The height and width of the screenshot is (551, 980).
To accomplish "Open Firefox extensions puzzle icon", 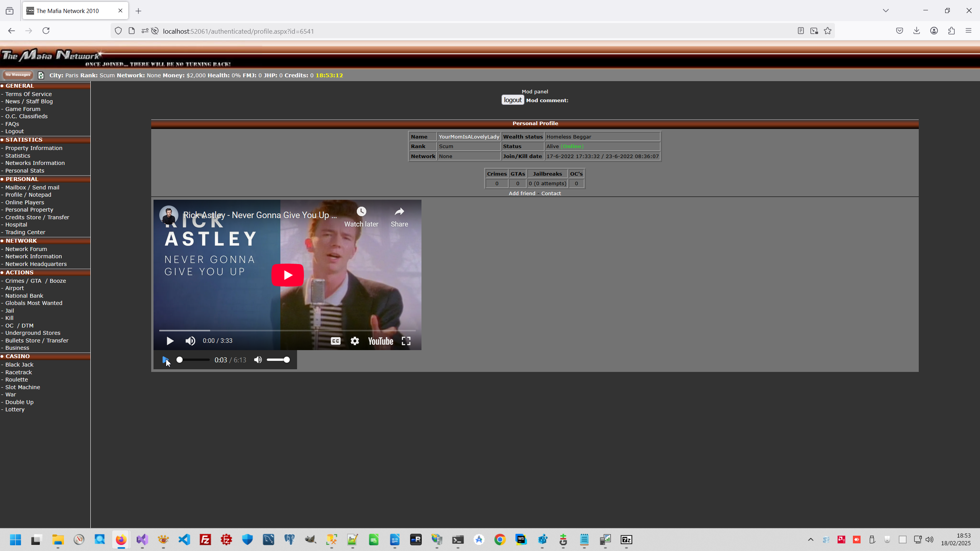I will [x=951, y=31].
